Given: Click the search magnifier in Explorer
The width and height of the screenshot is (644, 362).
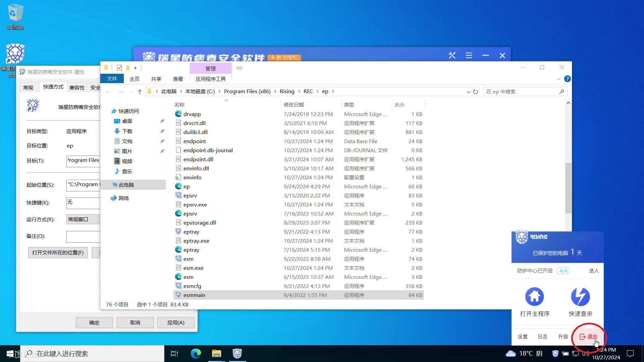Looking at the screenshot, I should pos(561,92).
